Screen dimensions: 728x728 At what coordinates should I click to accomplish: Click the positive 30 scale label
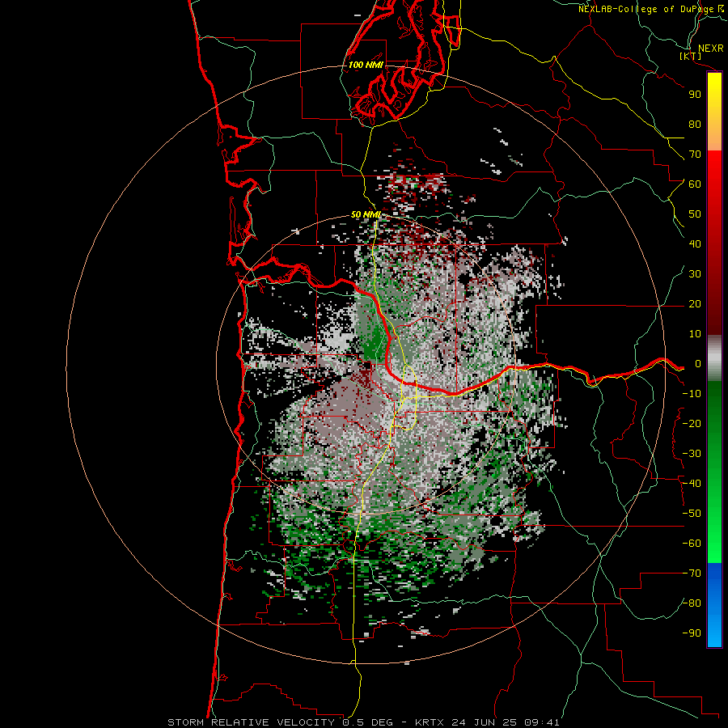pyautogui.click(x=695, y=274)
